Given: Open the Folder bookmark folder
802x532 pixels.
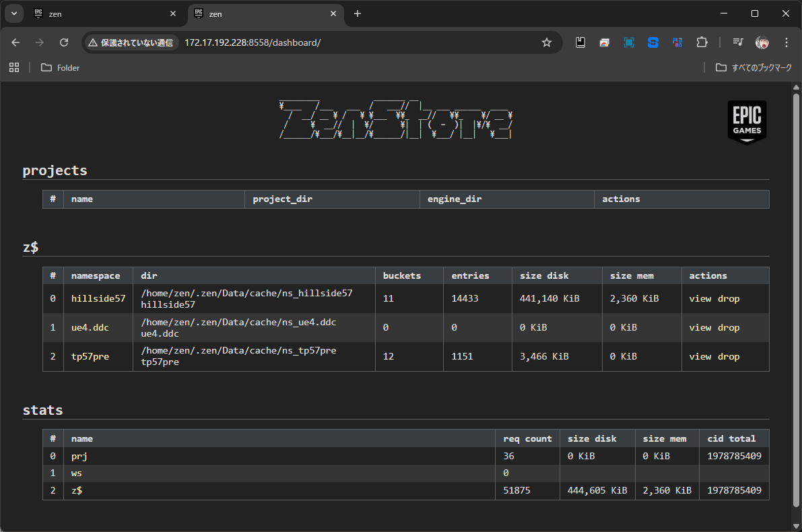Looking at the screenshot, I should [x=61, y=67].
